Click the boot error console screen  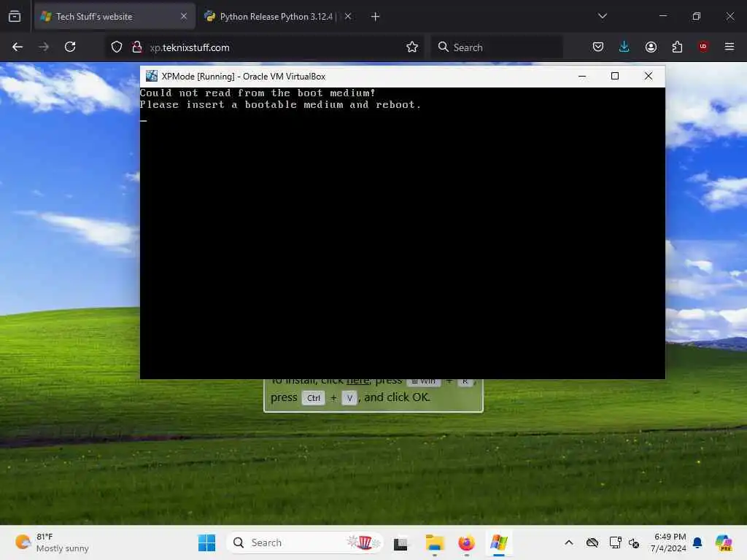[403, 233]
